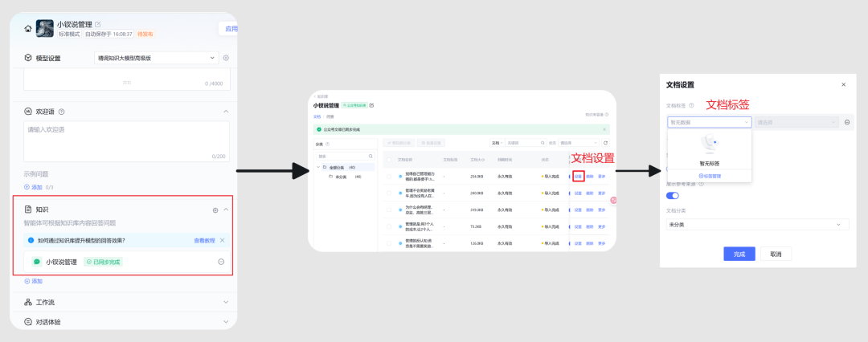Click 更多 for the 319.0KB document
Image resolution: width=868 pixels, height=342 pixels.
tap(602, 210)
